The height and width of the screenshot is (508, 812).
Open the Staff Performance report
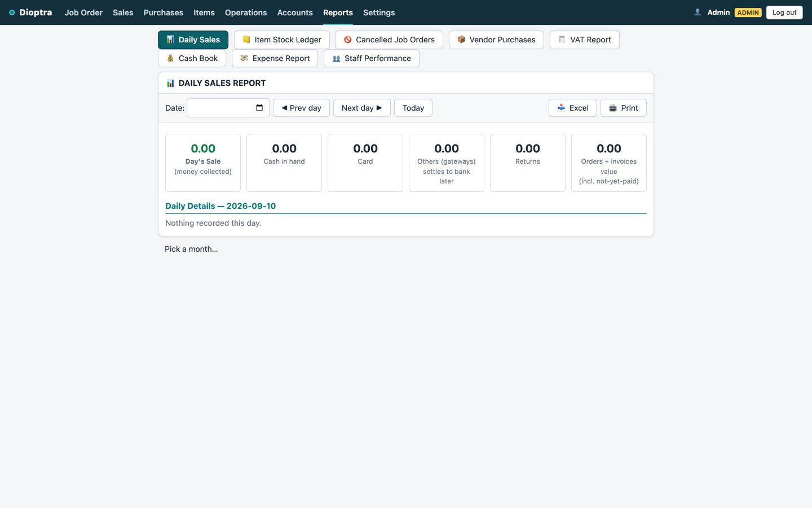tap(371, 58)
